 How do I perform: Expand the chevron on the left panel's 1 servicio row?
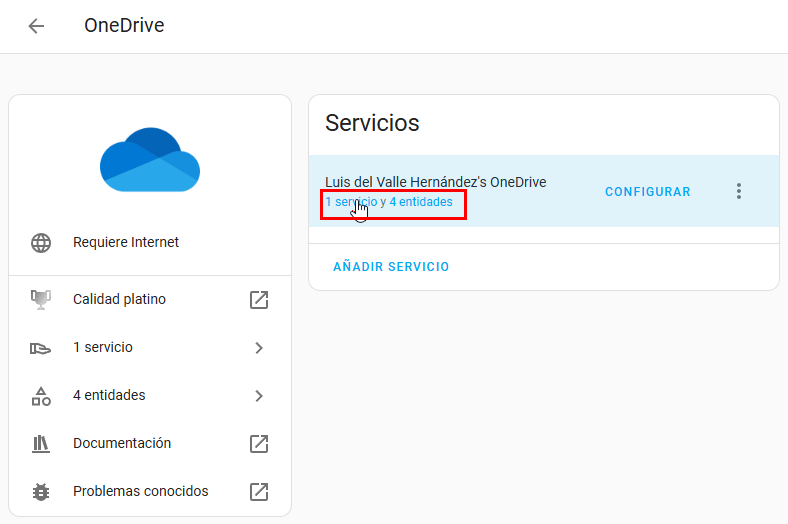(259, 348)
